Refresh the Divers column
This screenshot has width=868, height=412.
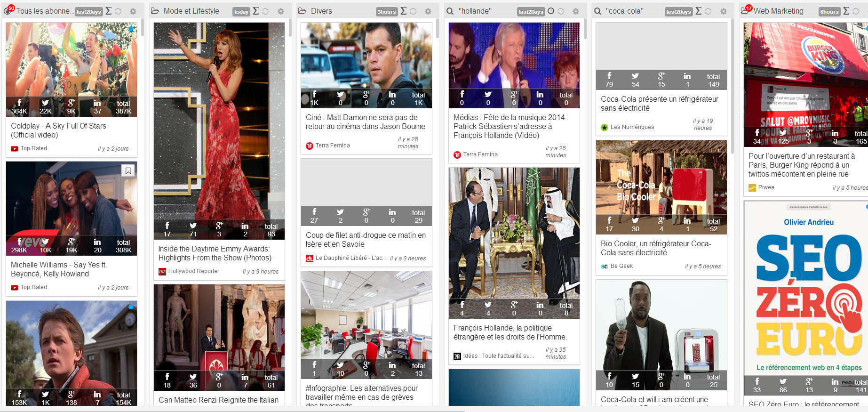click(x=414, y=11)
